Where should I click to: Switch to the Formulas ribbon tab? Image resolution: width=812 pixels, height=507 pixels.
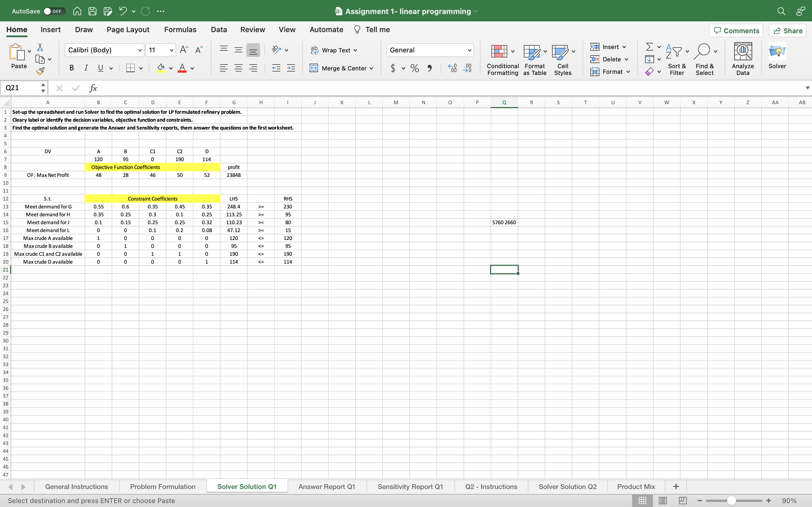point(180,30)
